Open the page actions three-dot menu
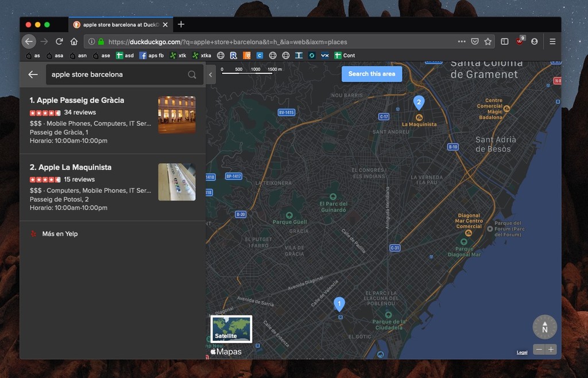 coord(462,41)
